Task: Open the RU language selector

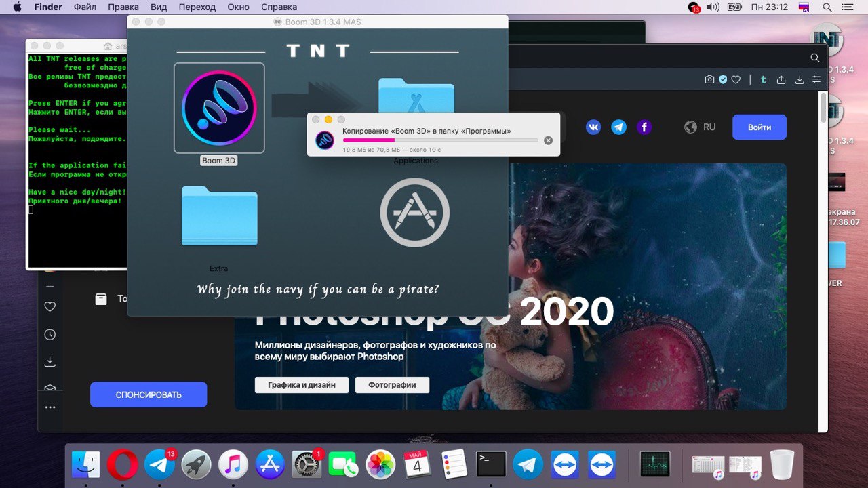Action: [701, 127]
